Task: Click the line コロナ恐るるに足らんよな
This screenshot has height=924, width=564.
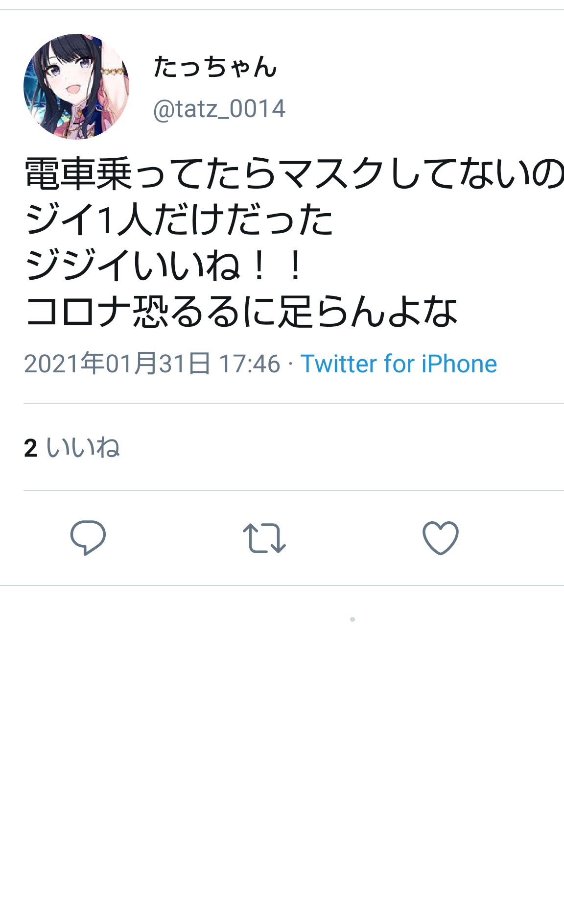Action: [x=241, y=312]
